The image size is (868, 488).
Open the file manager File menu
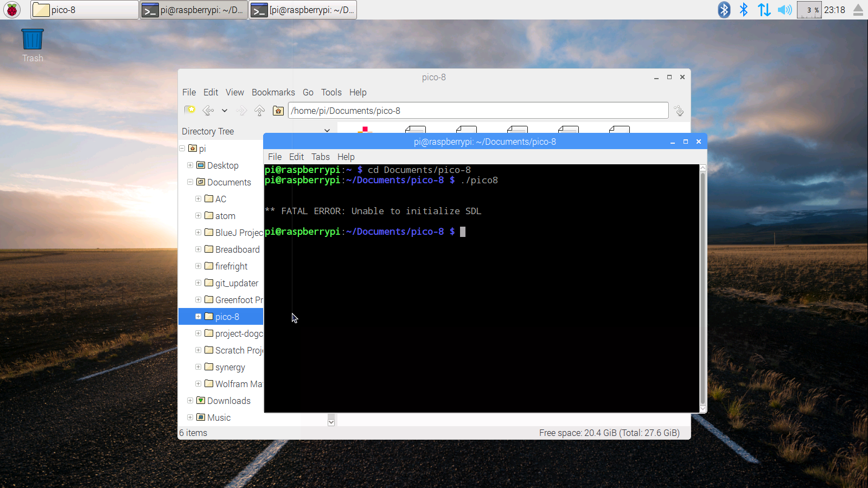189,92
